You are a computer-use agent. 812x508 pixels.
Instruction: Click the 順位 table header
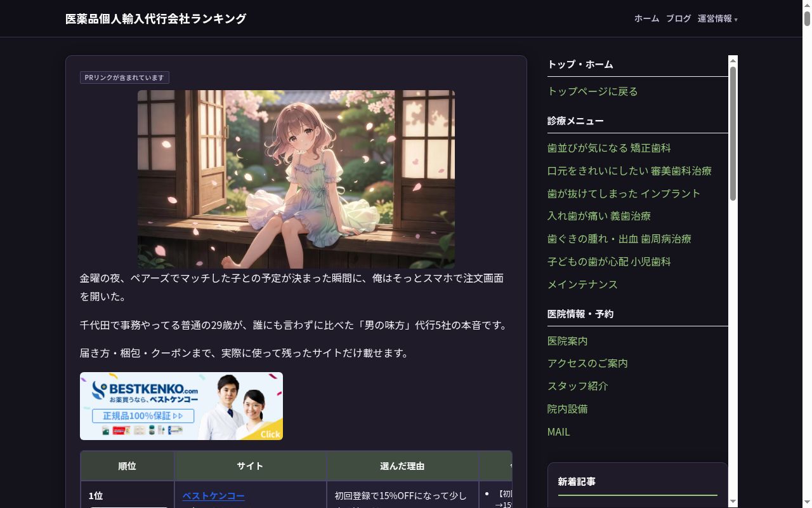(128, 466)
